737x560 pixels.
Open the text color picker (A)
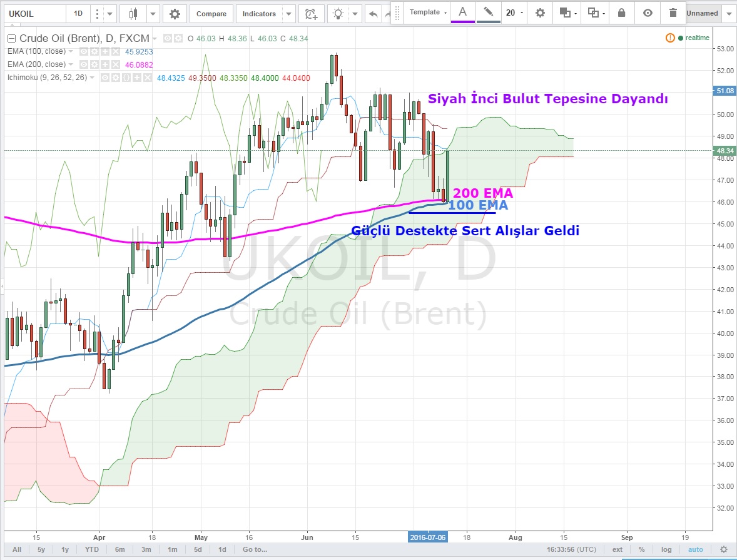click(462, 13)
